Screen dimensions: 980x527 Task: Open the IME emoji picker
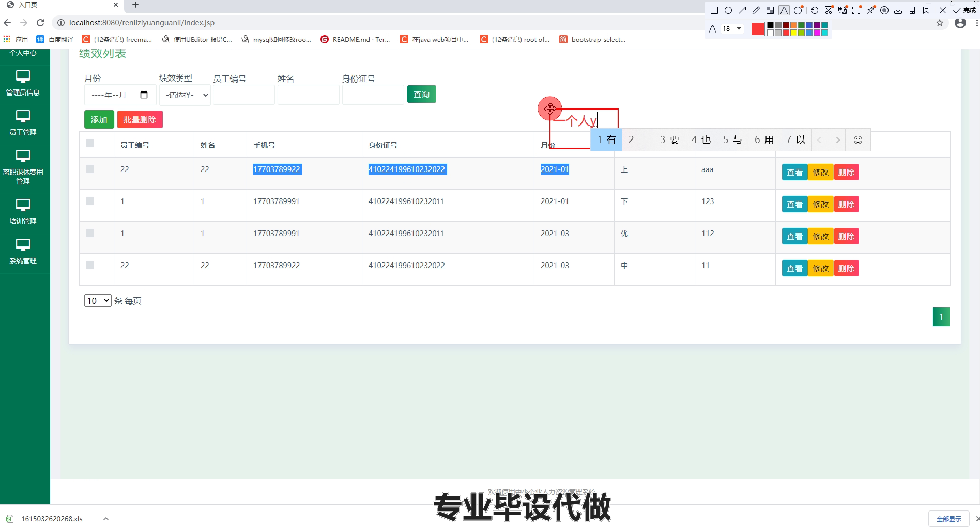pyautogui.click(x=858, y=140)
